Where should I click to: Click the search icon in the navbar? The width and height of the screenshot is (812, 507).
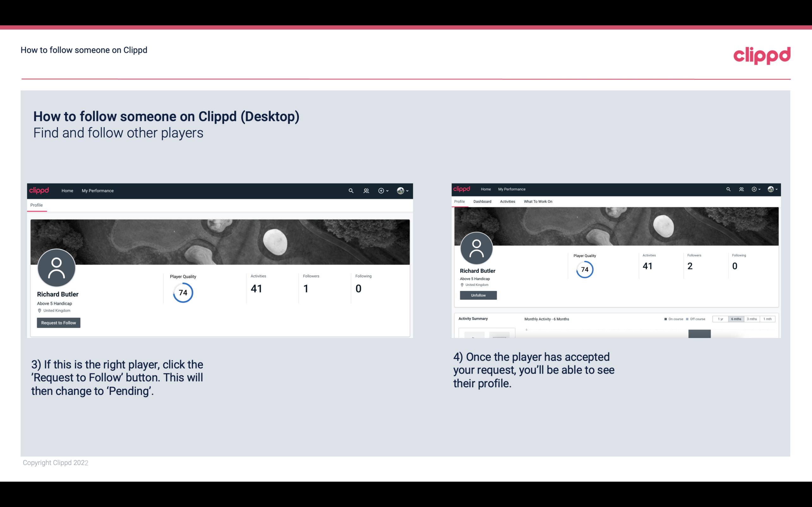coord(350,190)
